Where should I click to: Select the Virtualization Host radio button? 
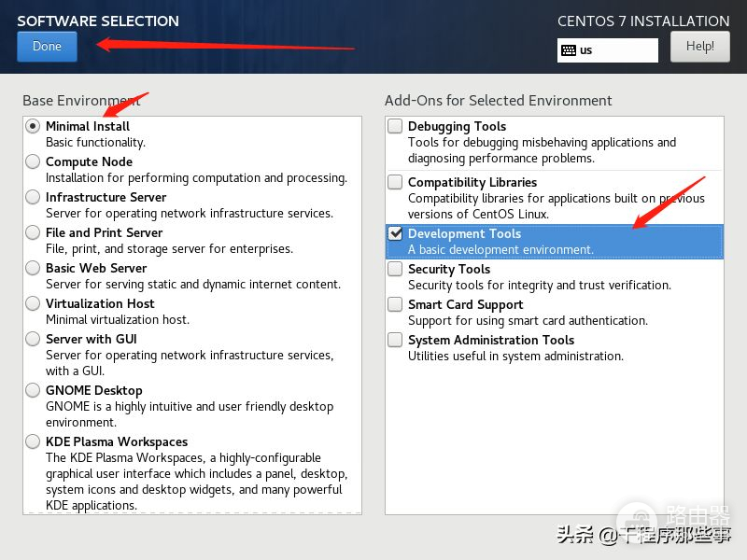coord(34,303)
